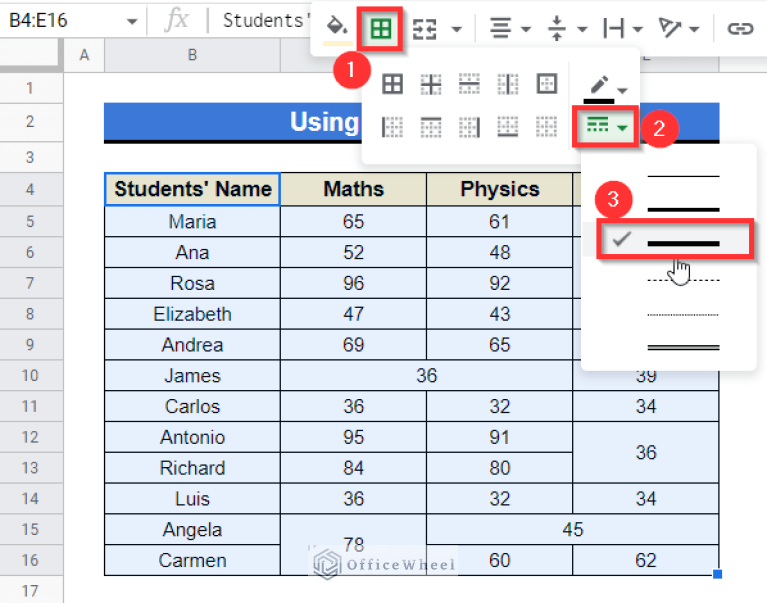Apply inner borders option
The image size is (767, 603).
point(431,84)
